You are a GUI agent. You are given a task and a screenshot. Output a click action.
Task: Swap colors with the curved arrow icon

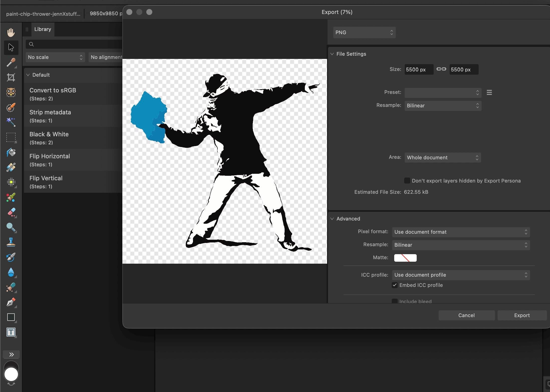tap(11, 384)
